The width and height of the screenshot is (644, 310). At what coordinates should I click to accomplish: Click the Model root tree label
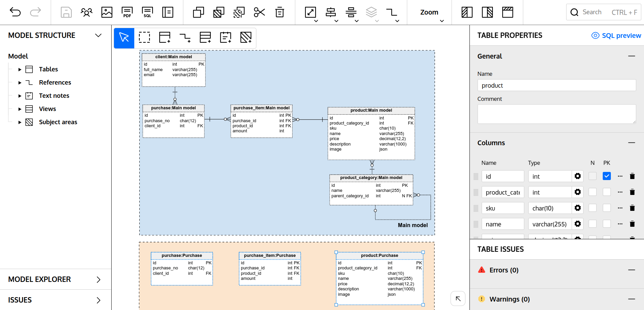[18, 56]
